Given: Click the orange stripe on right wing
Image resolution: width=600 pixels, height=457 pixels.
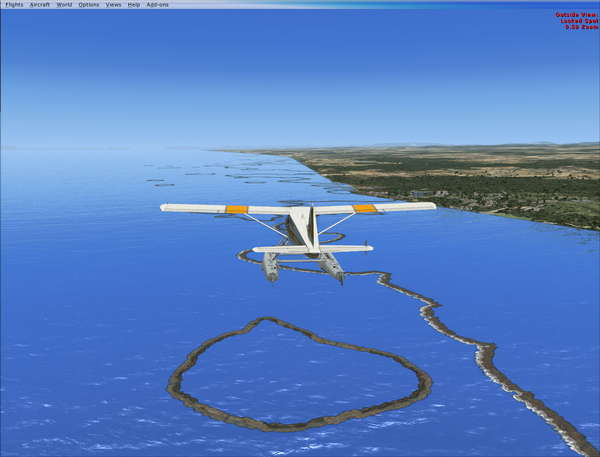Looking at the screenshot, I should 365,208.
